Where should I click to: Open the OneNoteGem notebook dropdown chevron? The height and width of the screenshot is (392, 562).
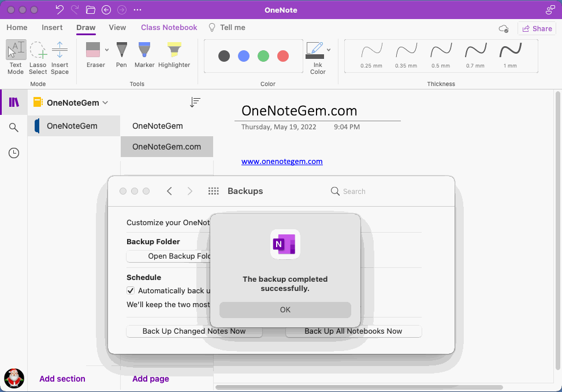click(x=105, y=103)
